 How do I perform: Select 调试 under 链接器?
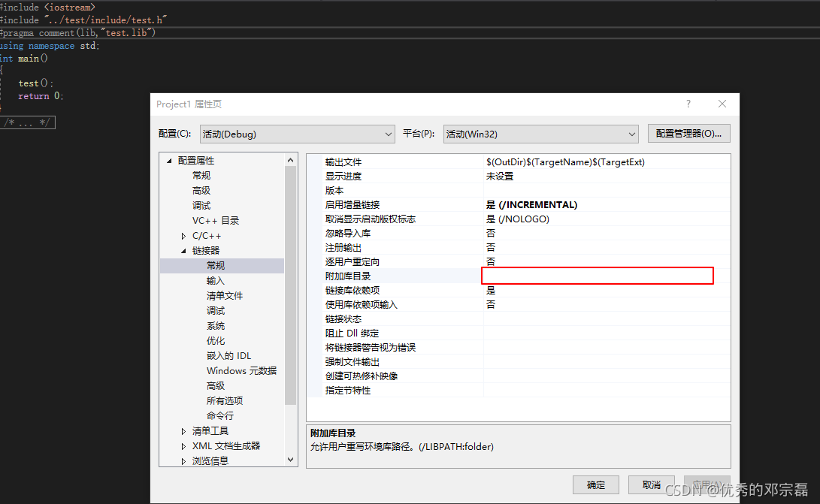216,311
